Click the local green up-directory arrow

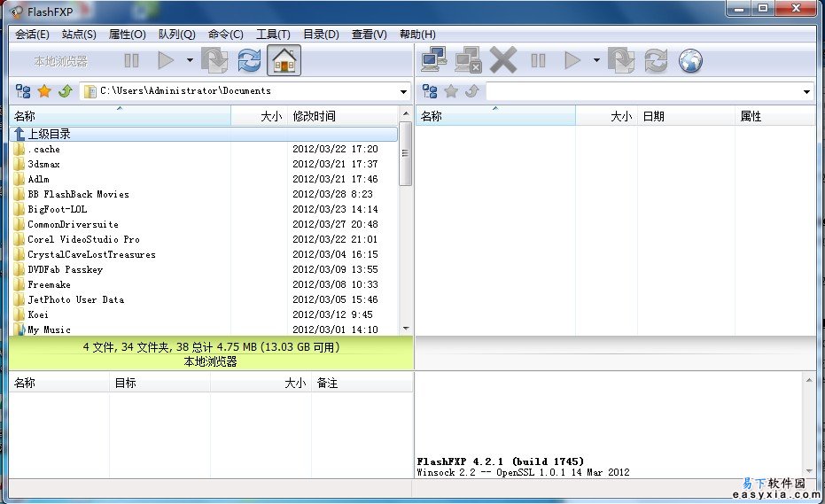[66, 91]
